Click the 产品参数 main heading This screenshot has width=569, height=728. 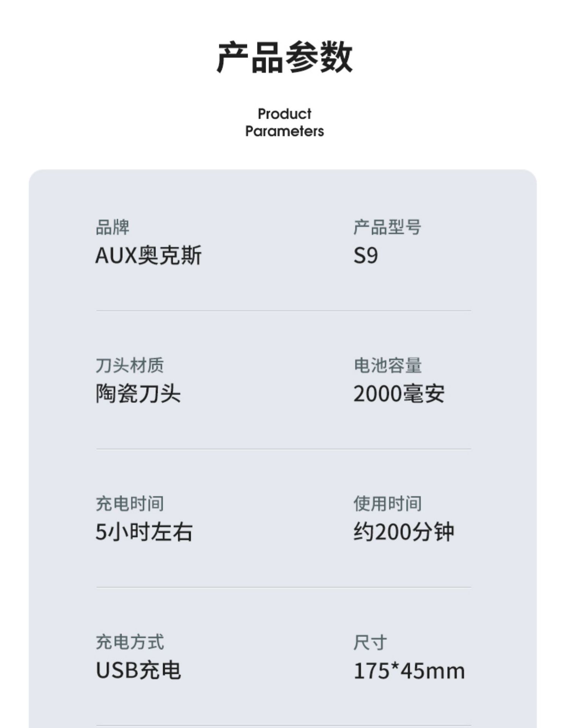click(284, 57)
